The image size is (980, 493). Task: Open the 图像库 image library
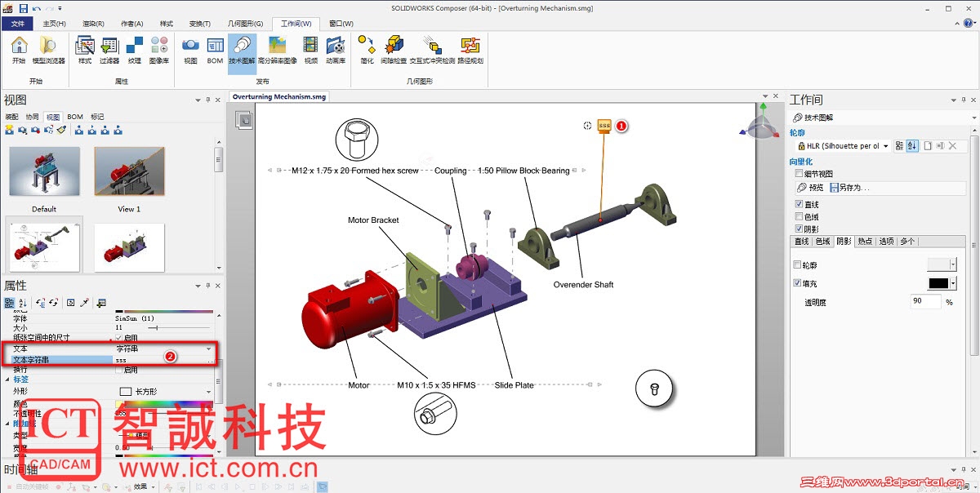coord(159,50)
